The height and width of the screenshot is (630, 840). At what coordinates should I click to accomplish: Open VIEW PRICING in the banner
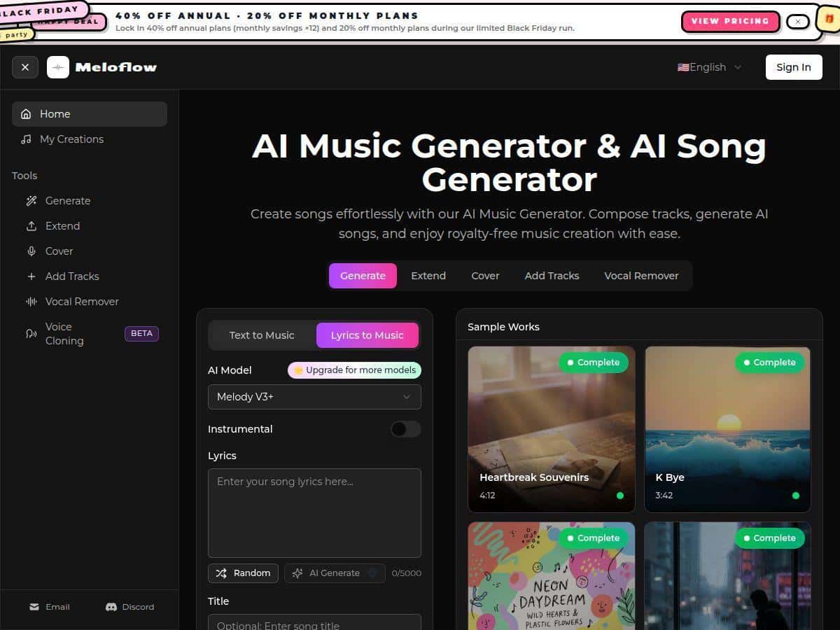click(x=731, y=22)
